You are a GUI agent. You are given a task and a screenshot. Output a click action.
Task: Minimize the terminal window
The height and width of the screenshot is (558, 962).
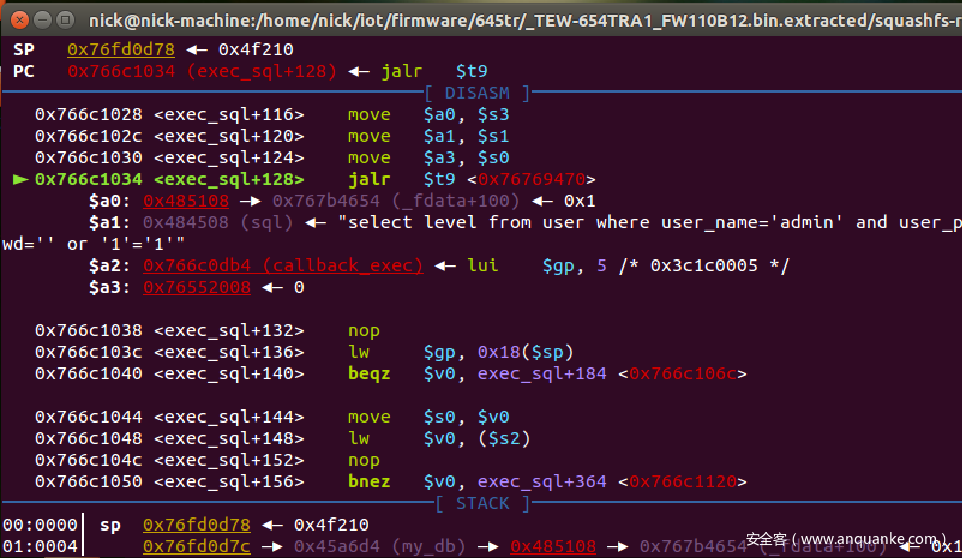coord(42,20)
